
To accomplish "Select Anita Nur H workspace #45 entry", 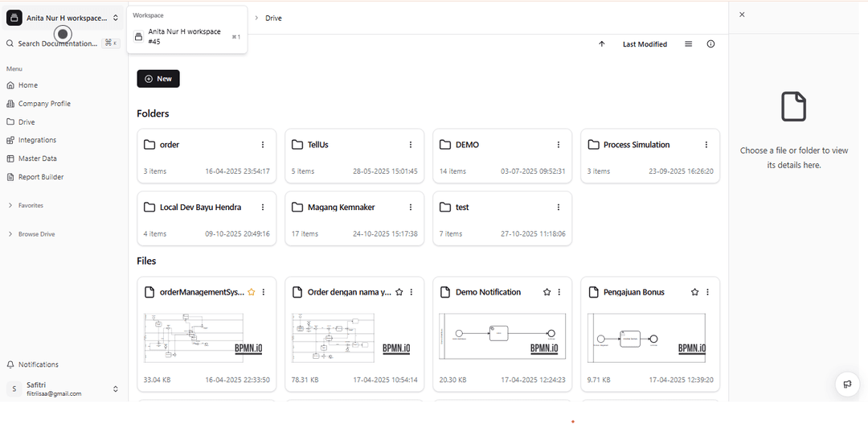I will click(187, 36).
